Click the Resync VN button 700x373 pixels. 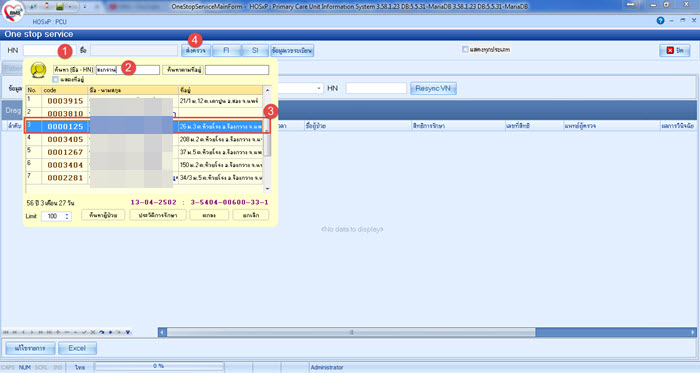coord(433,88)
